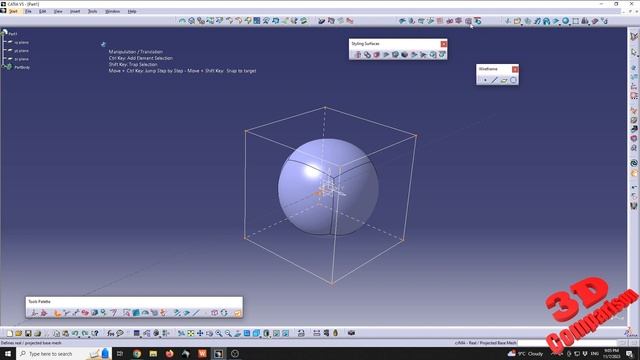Screen dimensions: 640x360
Task: Open the Start menu in CATIA
Action: tap(13, 11)
